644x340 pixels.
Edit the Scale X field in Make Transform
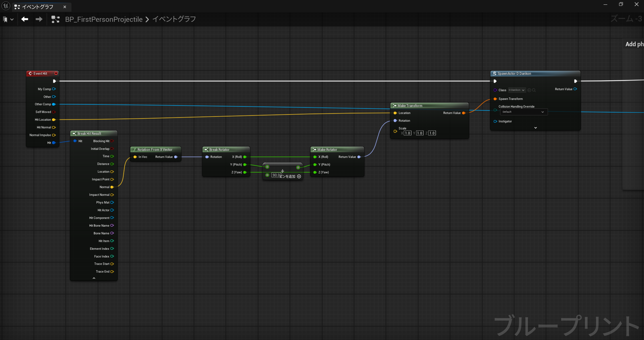click(x=407, y=133)
